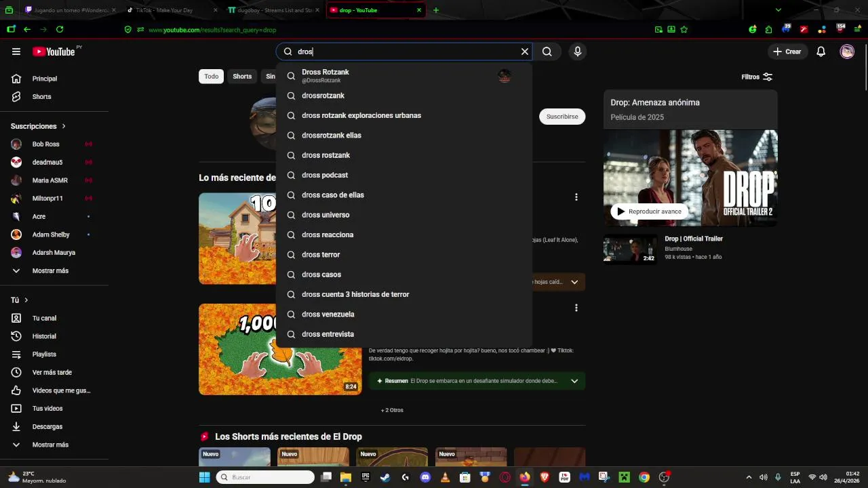Switch to the dugoboy Streams List tab
This screenshot has height=488, width=868.
tap(275, 10)
